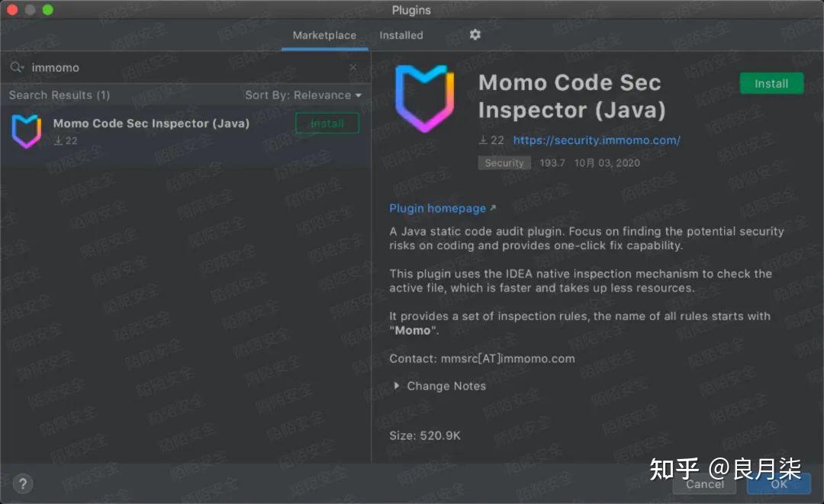Expand the Change Notes section
Viewport: 824px width, 504px height.
[x=440, y=386]
